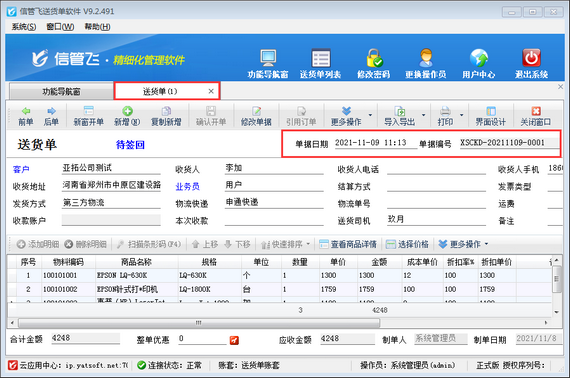Open 用户中心 globe icon

478,58
